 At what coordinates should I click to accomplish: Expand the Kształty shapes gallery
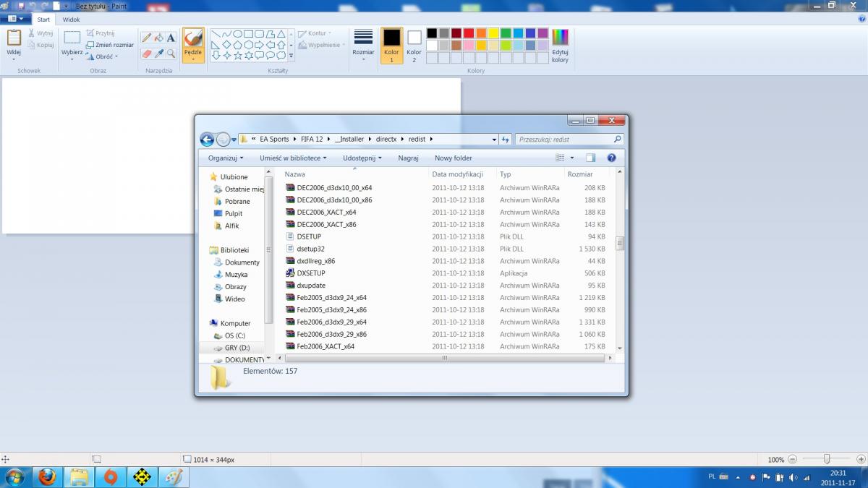click(291, 56)
